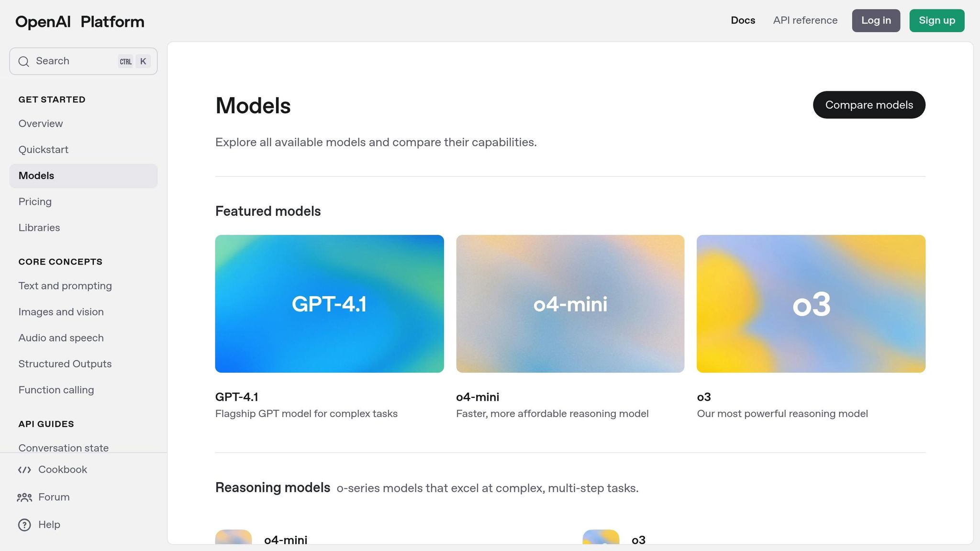This screenshot has height=551, width=980.
Task: Open Cookbook via its code brackets icon
Action: 24,470
